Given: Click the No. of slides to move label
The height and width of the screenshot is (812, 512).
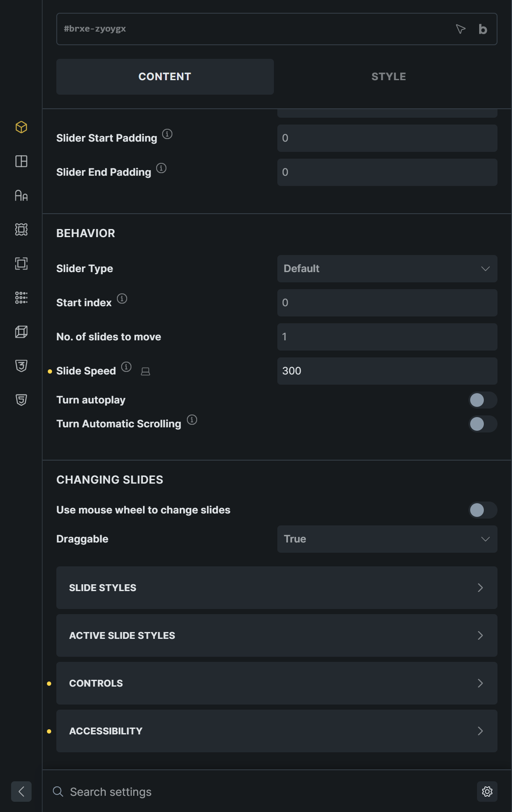Looking at the screenshot, I should click(x=109, y=337).
